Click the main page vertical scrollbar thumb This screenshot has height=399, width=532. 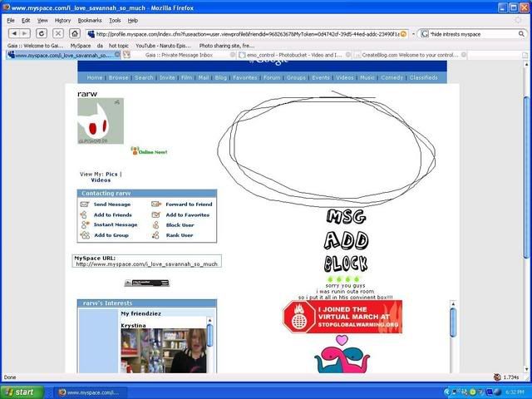(526, 176)
